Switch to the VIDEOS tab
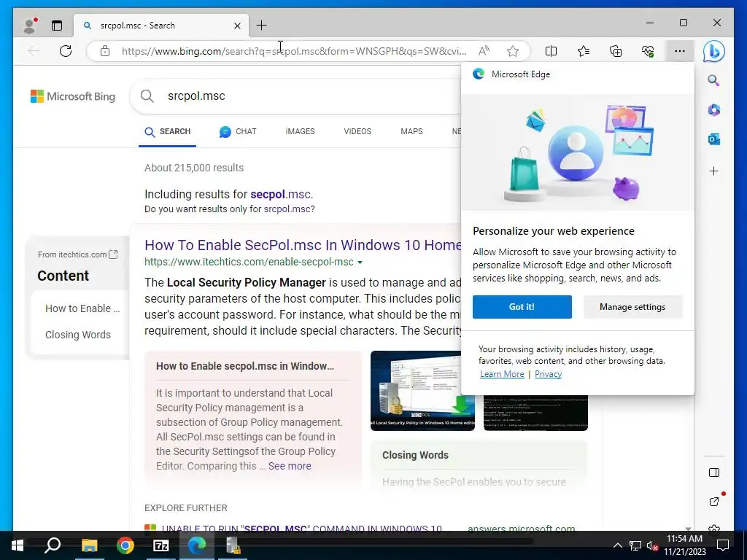Image resolution: width=747 pixels, height=560 pixels. click(x=357, y=131)
